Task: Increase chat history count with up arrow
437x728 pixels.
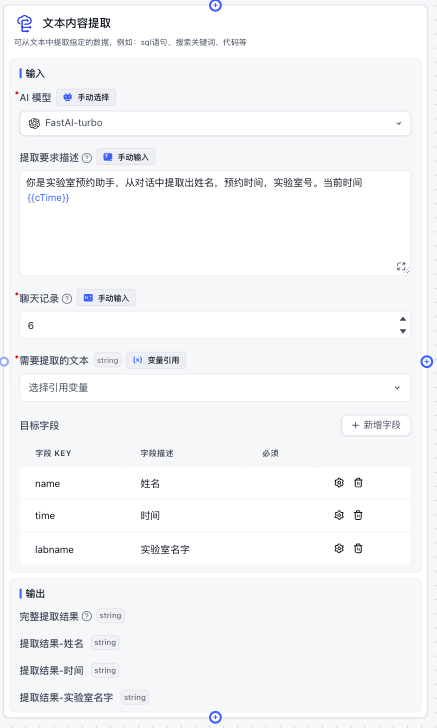Action: tap(403, 319)
